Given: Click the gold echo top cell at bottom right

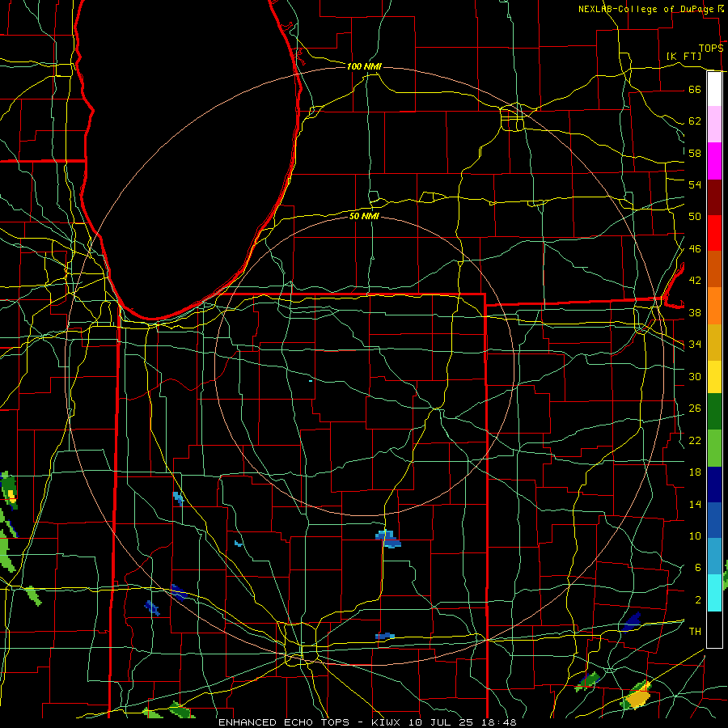Looking at the screenshot, I should tap(637, 697).
